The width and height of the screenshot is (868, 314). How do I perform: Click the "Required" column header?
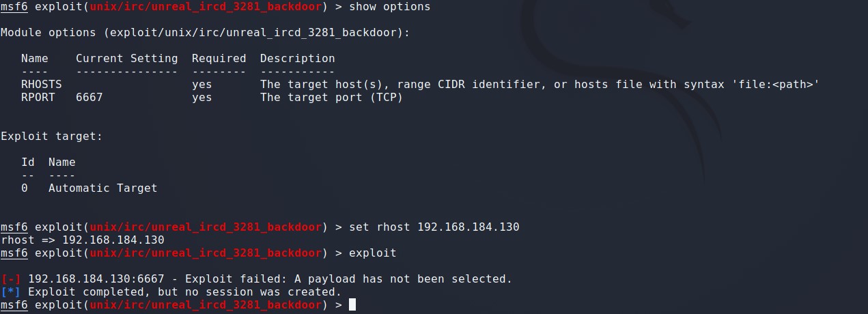(219, 59)
